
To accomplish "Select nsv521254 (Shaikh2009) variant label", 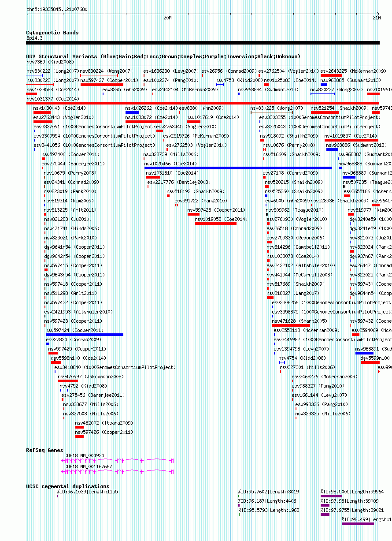I will click(x=340, y=108).
